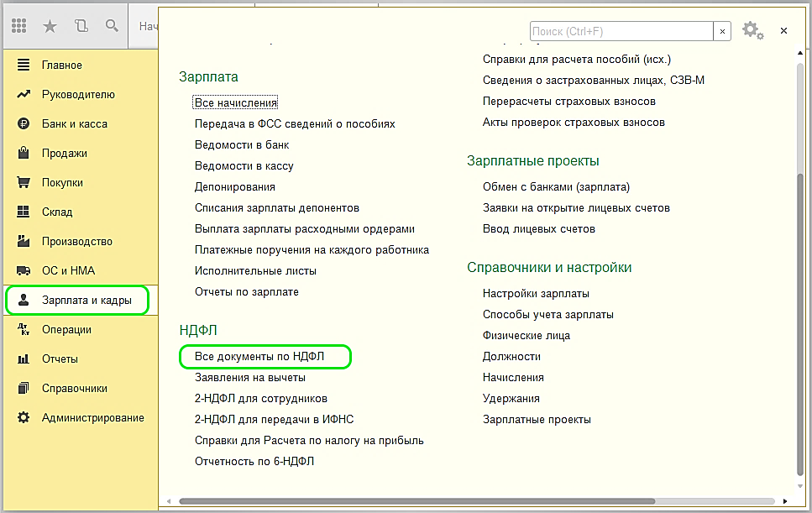Open Все документы по НДФЛ
This screenshot has width=812, height=513.
259,356
